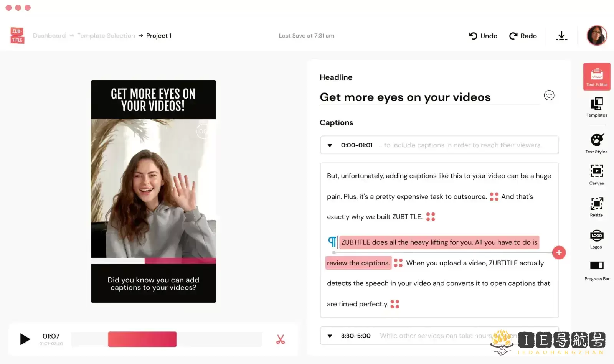Click the red segment on the timeline bar
The image size is (614, 364).
coord(142,339)
